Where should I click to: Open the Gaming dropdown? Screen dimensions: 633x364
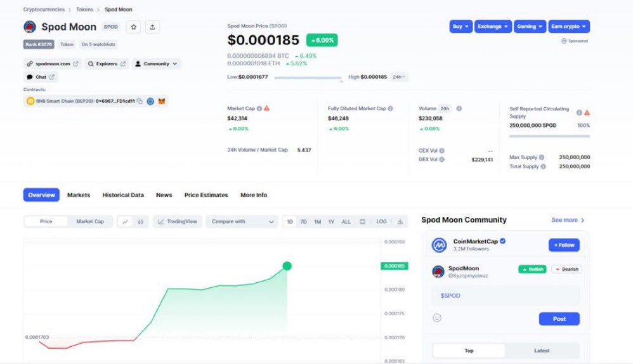coord(530,27)
